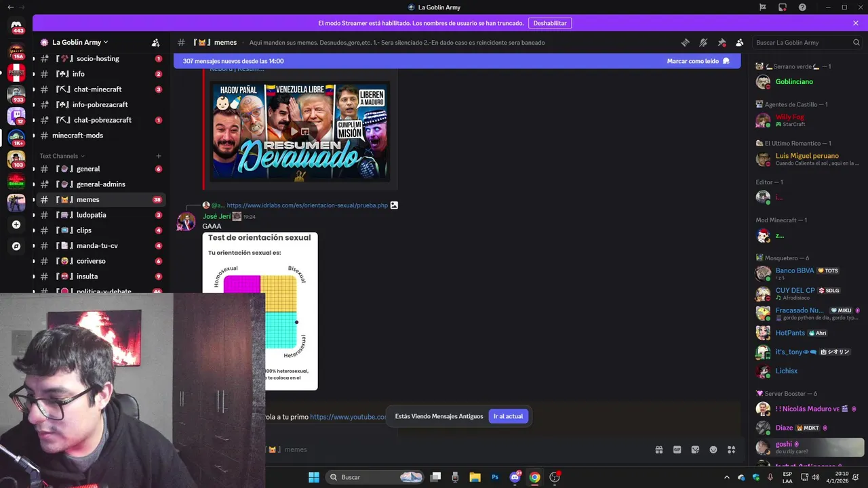Open the sticker picker
Image resolution: width=868 pixels, height=488 pixels.
tap(695, 449)
